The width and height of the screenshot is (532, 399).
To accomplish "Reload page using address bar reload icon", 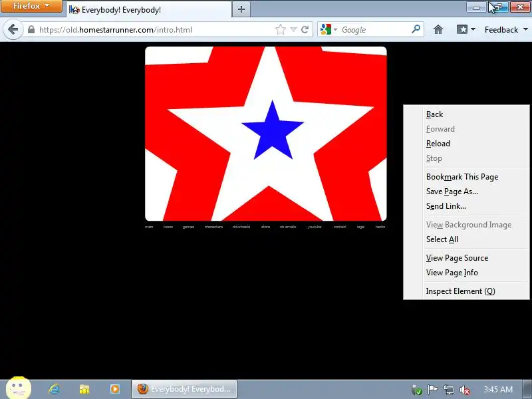I will point(305,30).
